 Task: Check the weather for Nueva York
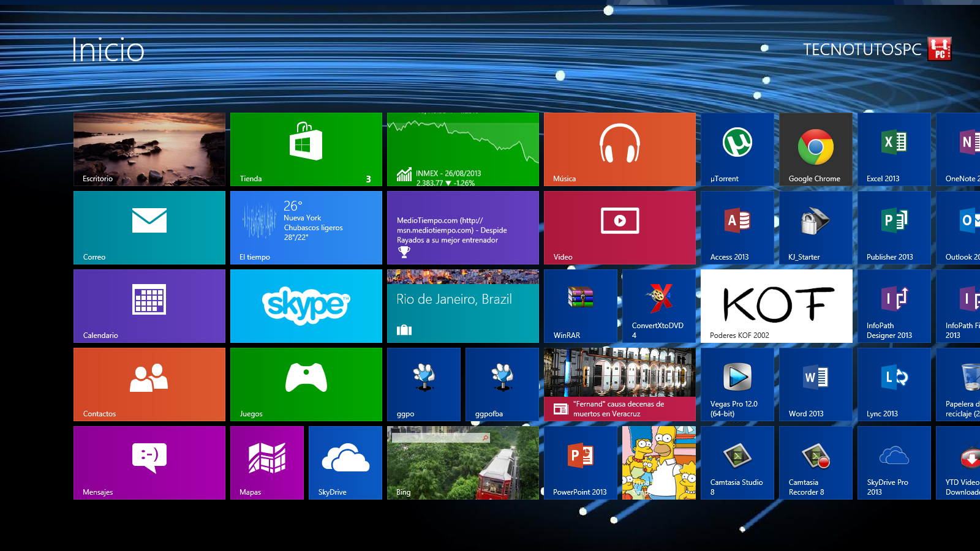point(306,227)
